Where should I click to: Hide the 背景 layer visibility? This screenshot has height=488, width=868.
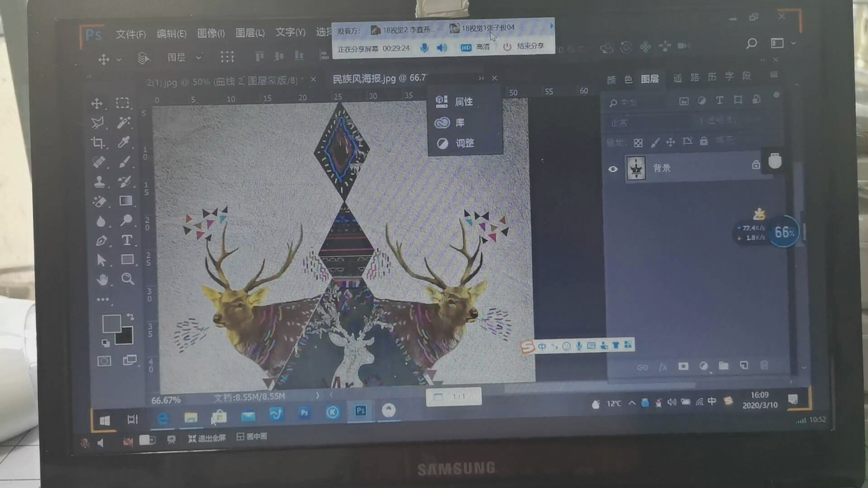(x=613, y=169)
